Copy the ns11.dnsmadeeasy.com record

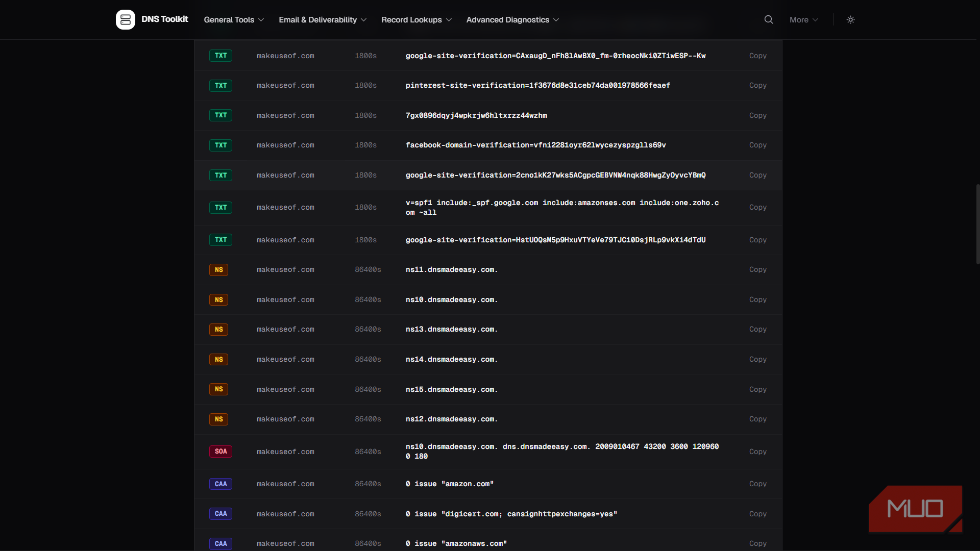(757, 269)
